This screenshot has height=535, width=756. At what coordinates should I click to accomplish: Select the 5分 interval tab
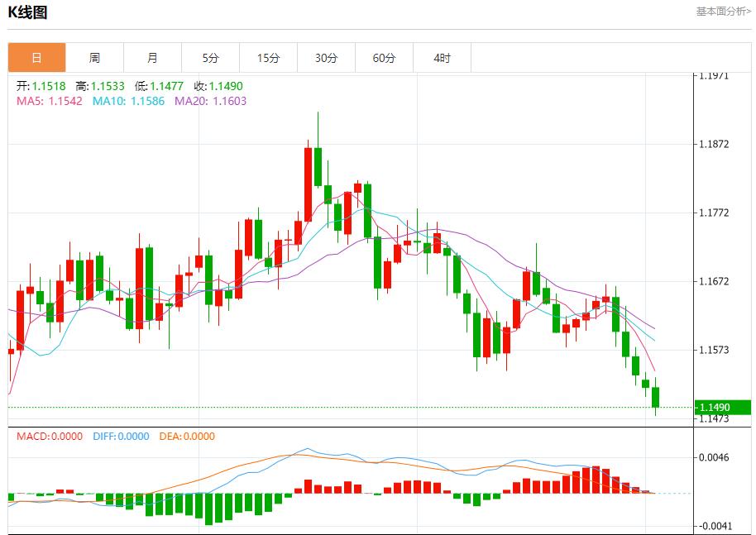210,57
